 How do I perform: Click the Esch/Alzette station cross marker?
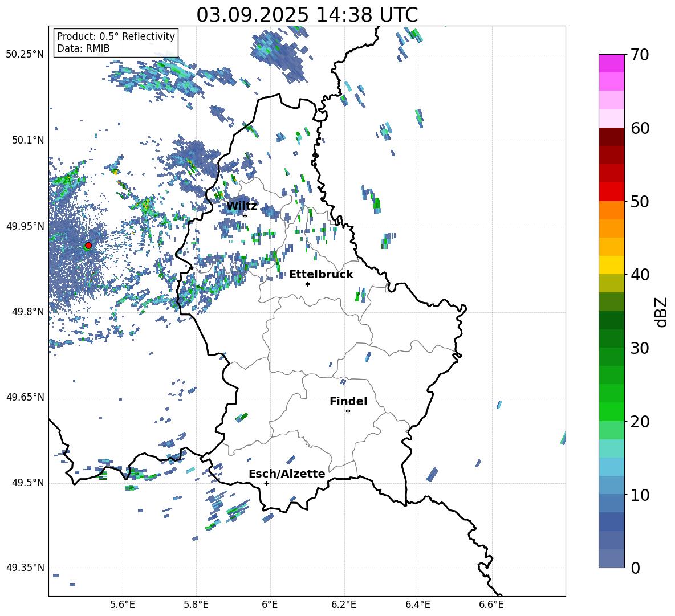tap(266, 483)
